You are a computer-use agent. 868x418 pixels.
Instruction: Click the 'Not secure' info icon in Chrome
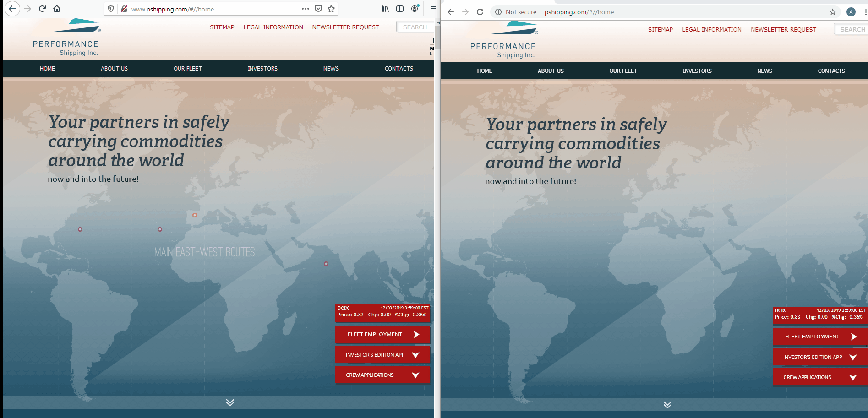pos(497,12)
